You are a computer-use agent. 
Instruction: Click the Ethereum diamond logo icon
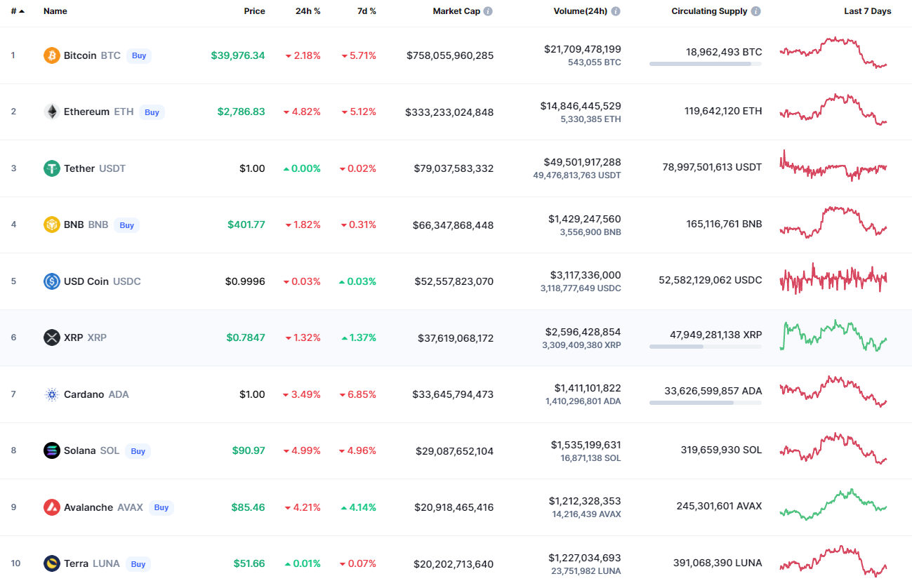tap(52, 112)
